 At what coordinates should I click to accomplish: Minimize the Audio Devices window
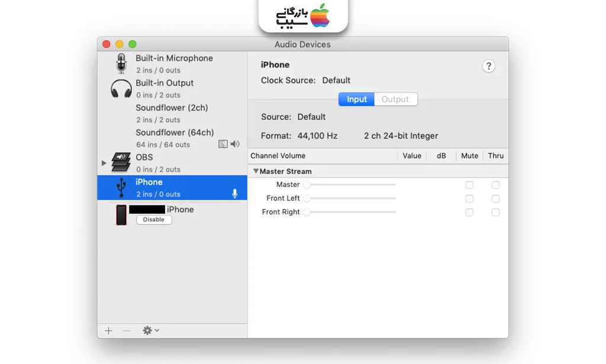point(120,44)
